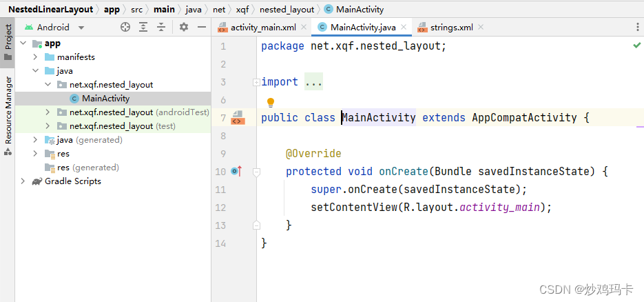
Task: Click the Collapse All icon in Project panel
Action: pyautogui.click(x=160, y=28)
